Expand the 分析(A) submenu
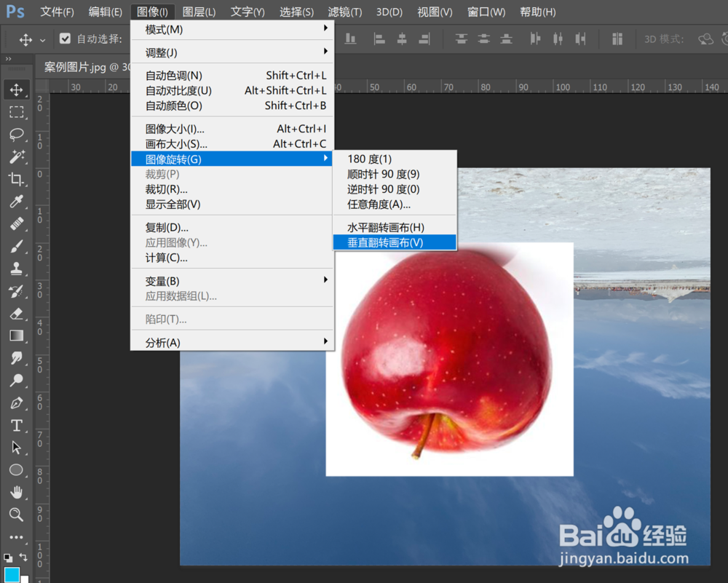The height and width of the screenshot is (583, 728). pos(232,343)
